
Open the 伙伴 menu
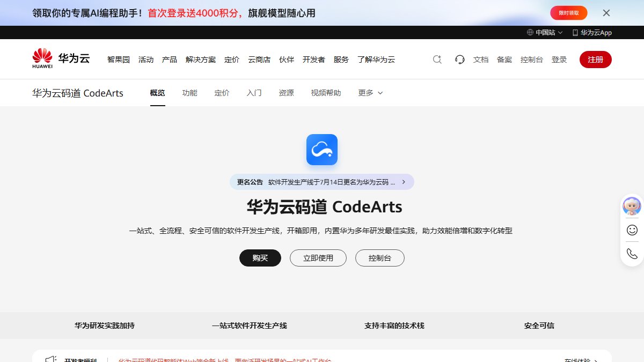point(287,60)
